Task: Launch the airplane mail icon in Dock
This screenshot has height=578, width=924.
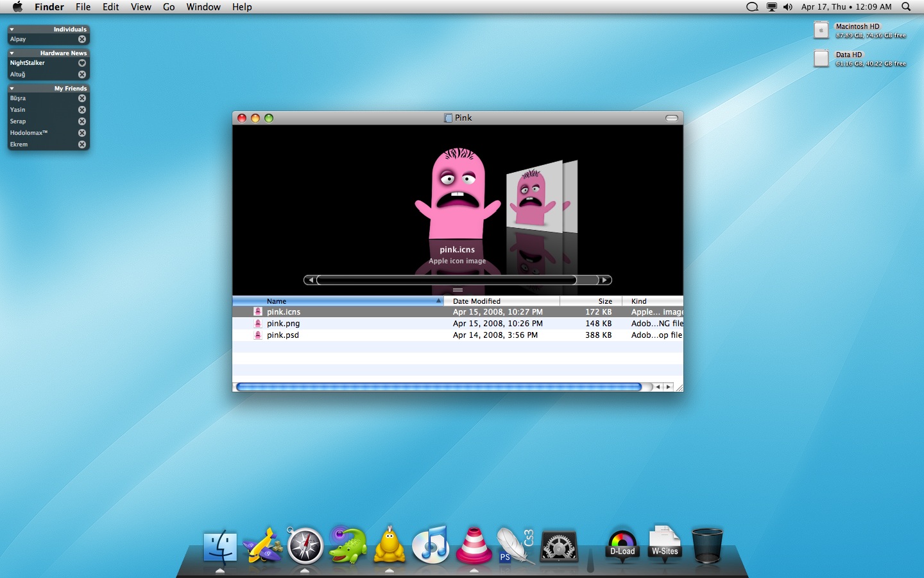Action: pyautogui.click(x=263, y=546)
